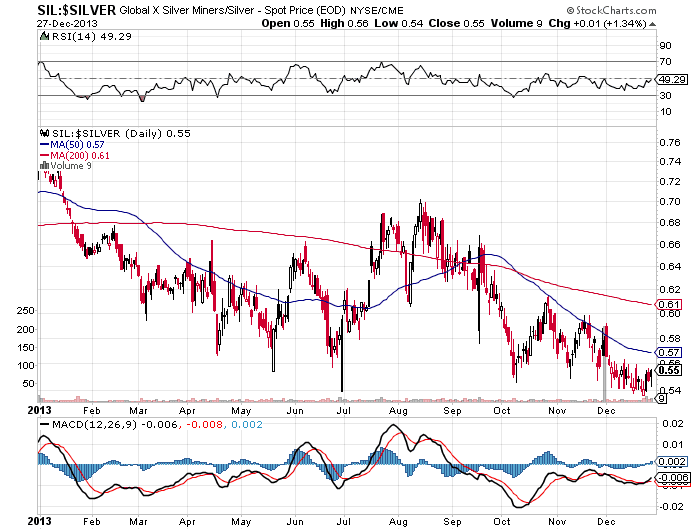
Task: Click the MA(200) 0.61 legend text
Action: point(79,155)
